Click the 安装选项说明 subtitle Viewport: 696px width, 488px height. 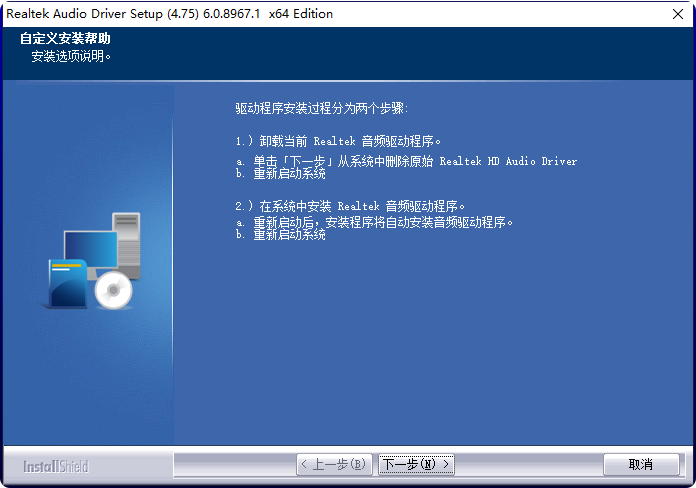71,56
